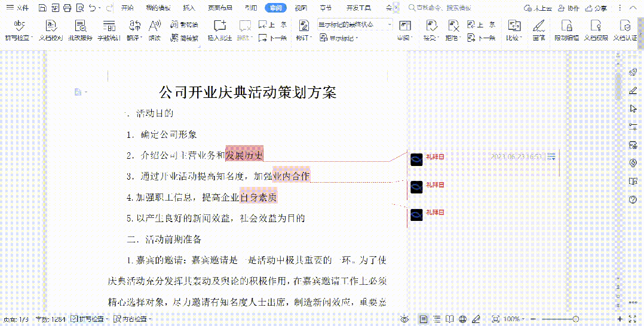This screenshot has height=326, width=644.
Task: Open the 文件 file menu
Action: point(18,8)
